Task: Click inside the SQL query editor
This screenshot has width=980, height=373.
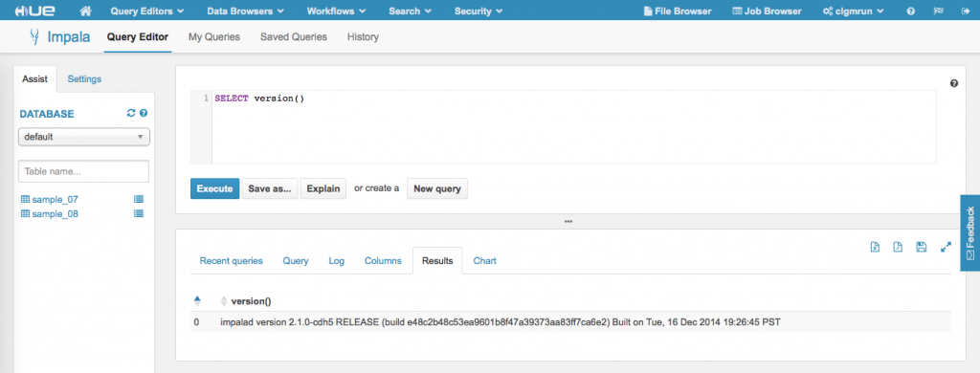Action: pos(563,127)
